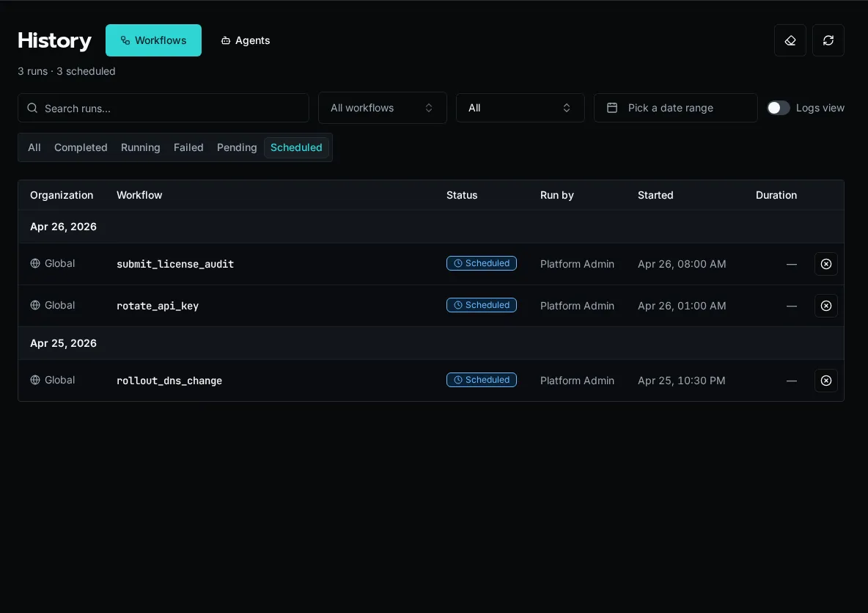Image resolution: width=868 pixels, height=613 pixels.
Task: Click the Apr 26, 01:00 AM start time
Action: (x=682, y=306)
